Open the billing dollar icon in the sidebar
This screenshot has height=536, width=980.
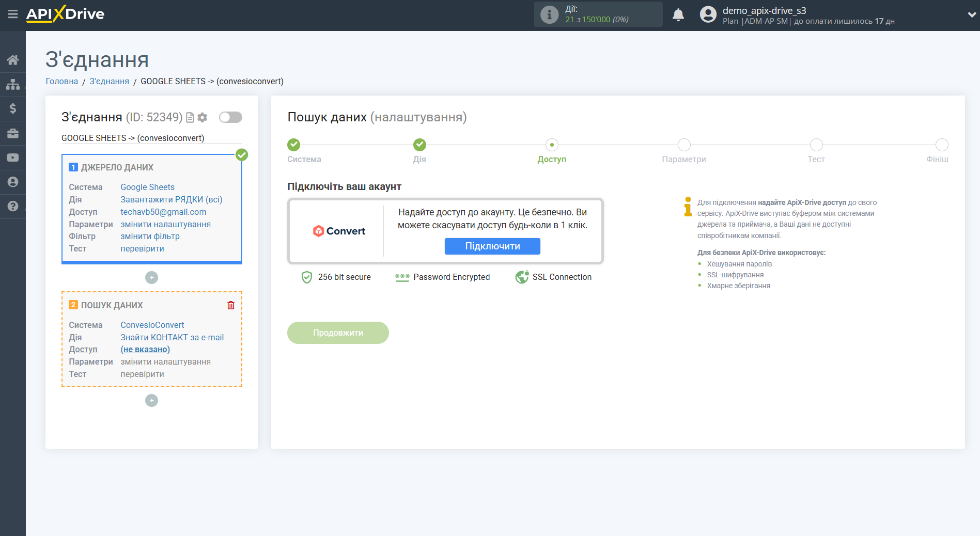click(13, 108)
